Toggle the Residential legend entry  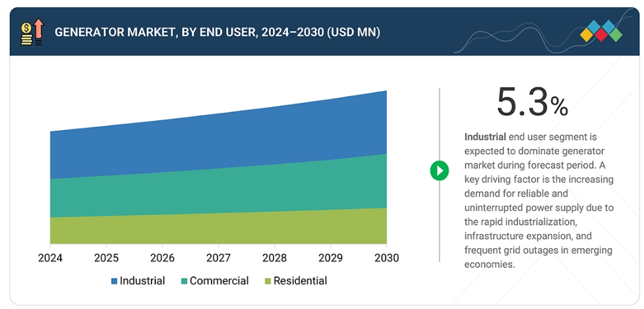pyautogui.click(x=295, y=281)
